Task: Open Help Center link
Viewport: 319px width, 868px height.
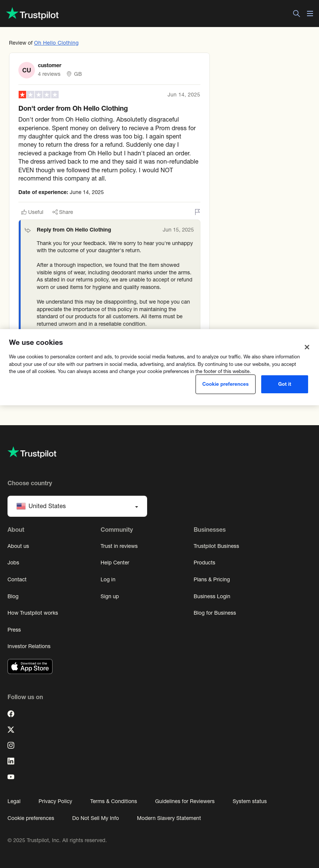Action: coord(115,563)
